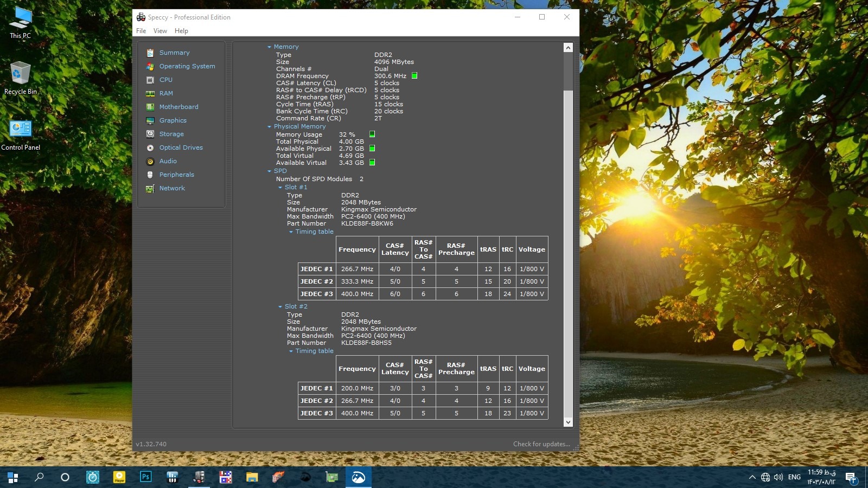Open the View menu
Screen dimensions: 868x488
click(x=160, y=31)
